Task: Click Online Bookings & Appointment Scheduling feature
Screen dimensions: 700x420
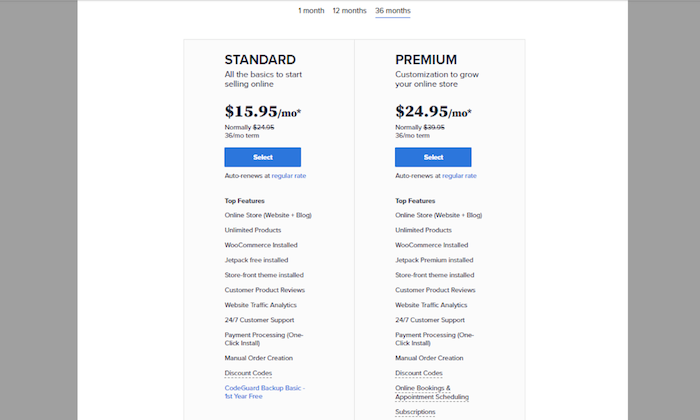Action: [432, 392]
